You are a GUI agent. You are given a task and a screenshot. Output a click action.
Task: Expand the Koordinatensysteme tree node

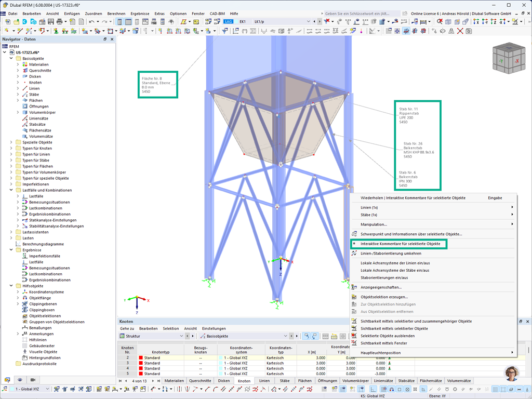[x=18, y=292]
